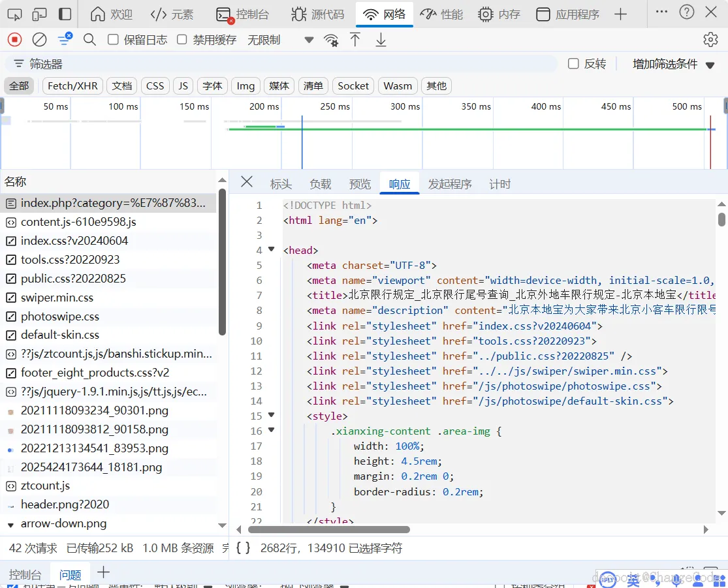The height and width of the screenshot is (588, 728).
Task: Clear the network log
Action: (x=40, y=40)
